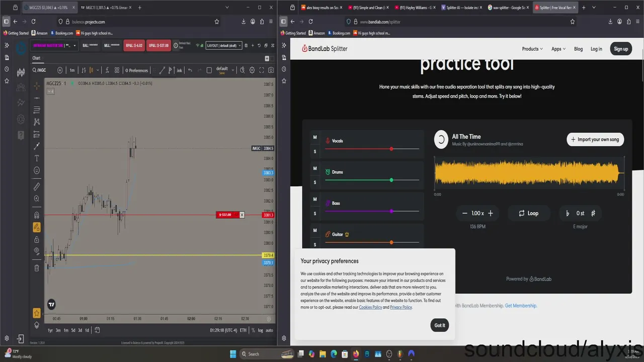
Task: Click the Chart tab
Action: 36,58
